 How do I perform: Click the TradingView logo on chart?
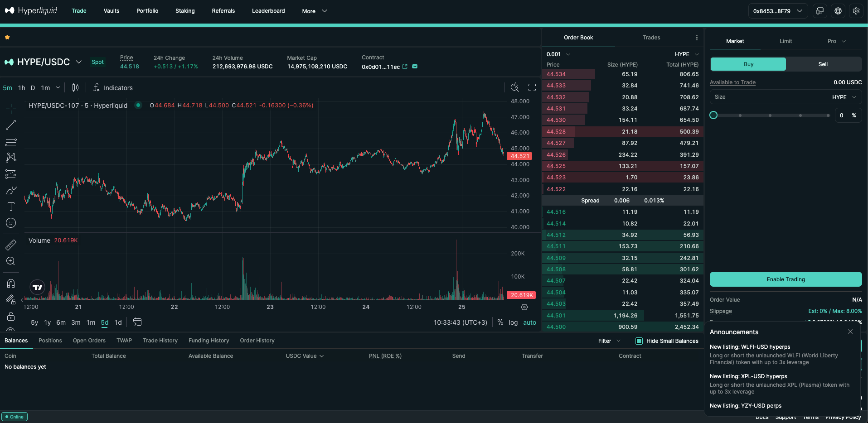38,287
